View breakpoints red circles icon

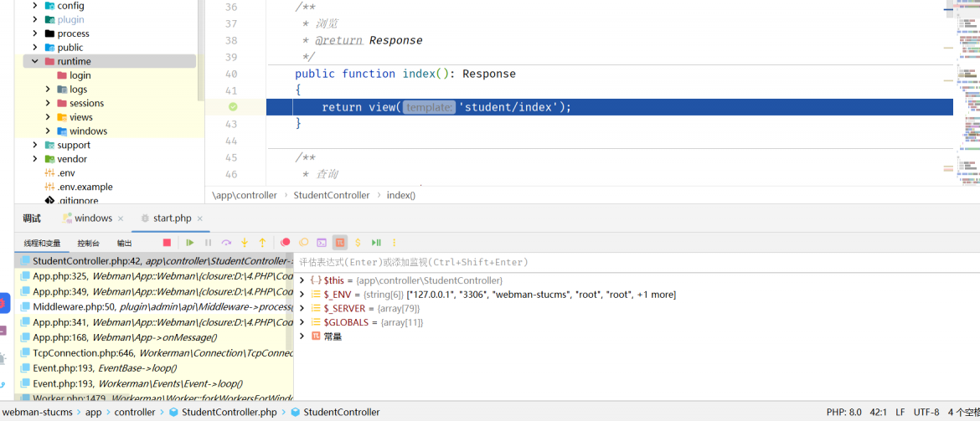(286, 243)
